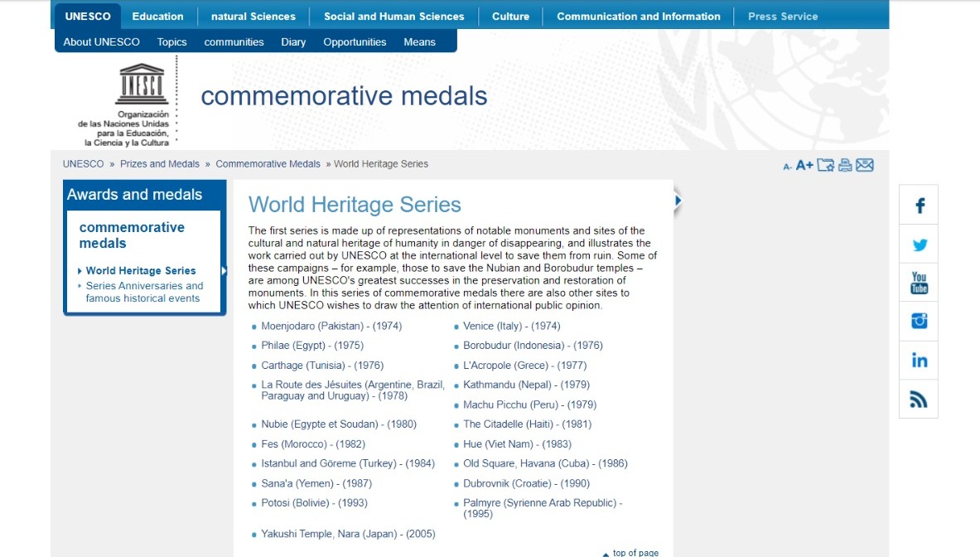The height and width of the screenshot is (557, 980).
Task: Open La Route des Jésuites medal link
Action: tap(353, 390)
